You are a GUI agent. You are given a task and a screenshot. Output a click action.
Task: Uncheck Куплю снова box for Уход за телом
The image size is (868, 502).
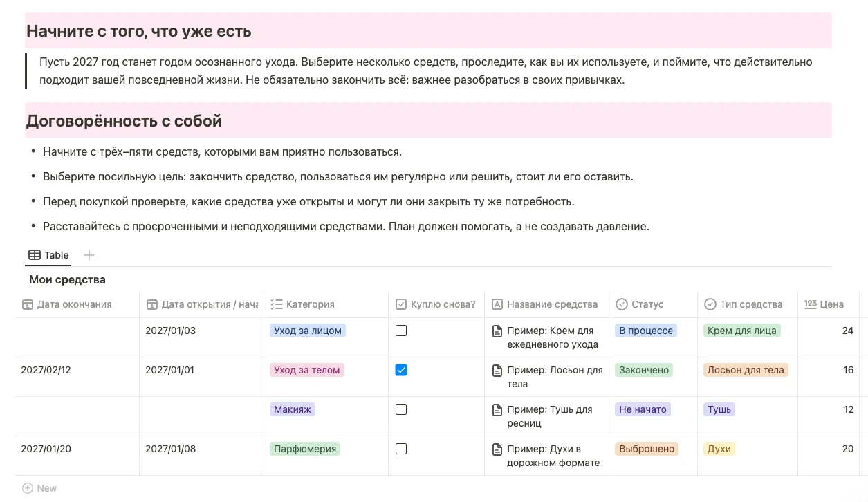pyautogui.click(x=401, y=370)
